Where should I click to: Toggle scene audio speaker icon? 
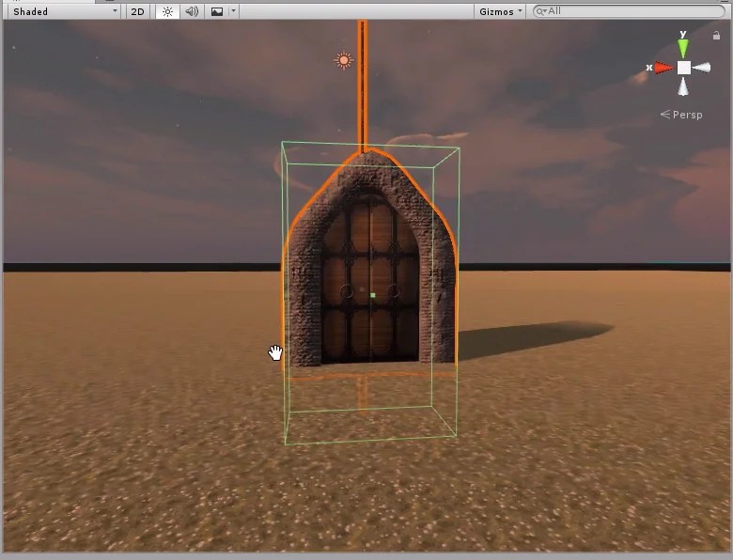(192, 11)
